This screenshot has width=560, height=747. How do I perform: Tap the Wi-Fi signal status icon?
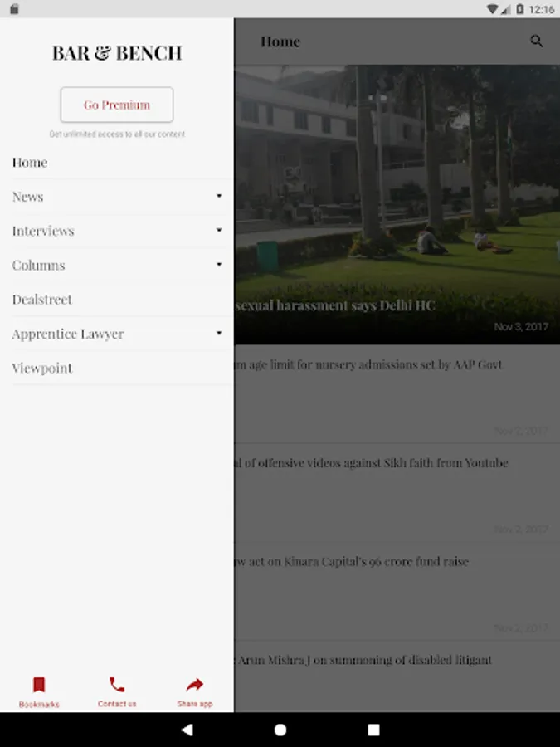tap(492, 9)
